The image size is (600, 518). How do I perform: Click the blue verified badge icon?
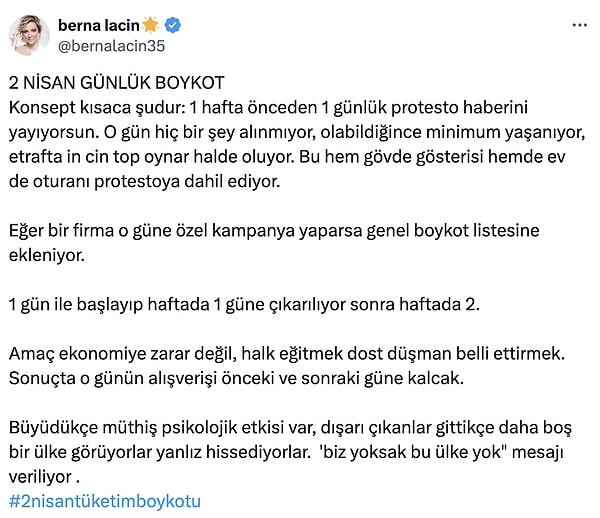click(173, 25)
